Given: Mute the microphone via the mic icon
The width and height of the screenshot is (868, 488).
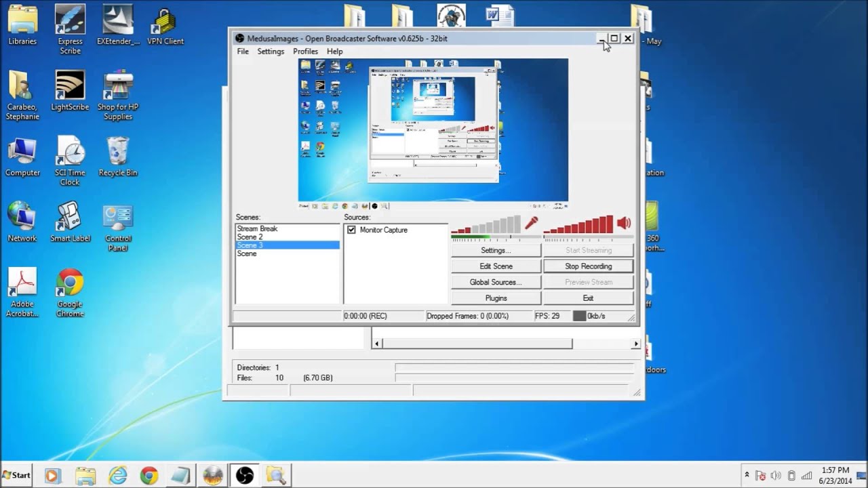Looking at the screenshot, I should click(531, 223).
